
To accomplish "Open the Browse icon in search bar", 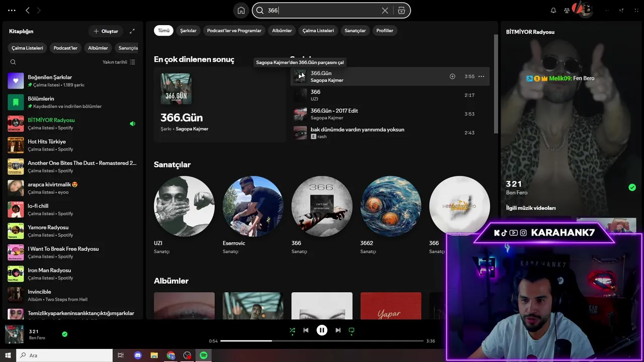I will click(401, 11).
